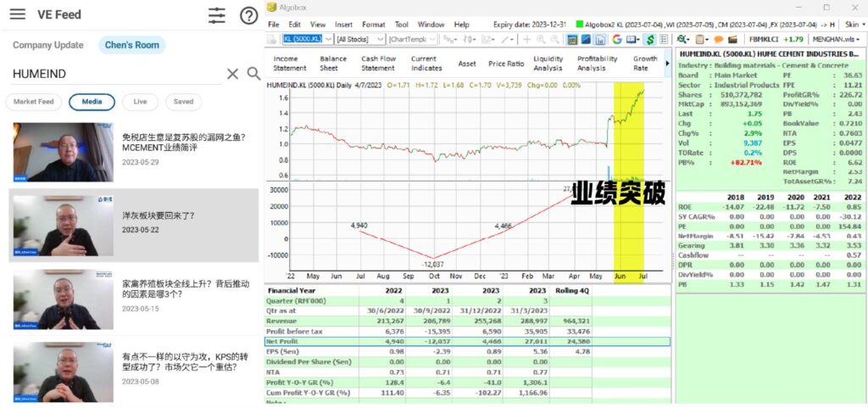Expand the ChartTemplate combo box
Viewport: 868px width, 408px height.
click(432, 39)
